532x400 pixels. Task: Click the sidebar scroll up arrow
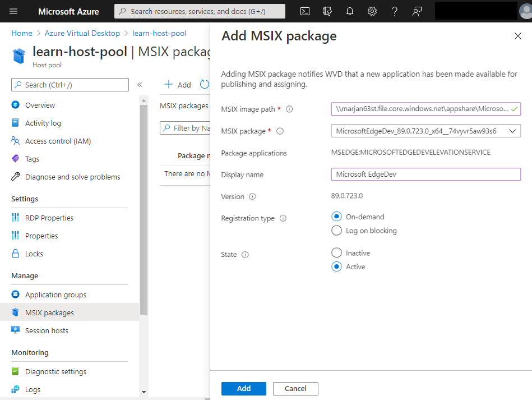[x=144, y=100]
